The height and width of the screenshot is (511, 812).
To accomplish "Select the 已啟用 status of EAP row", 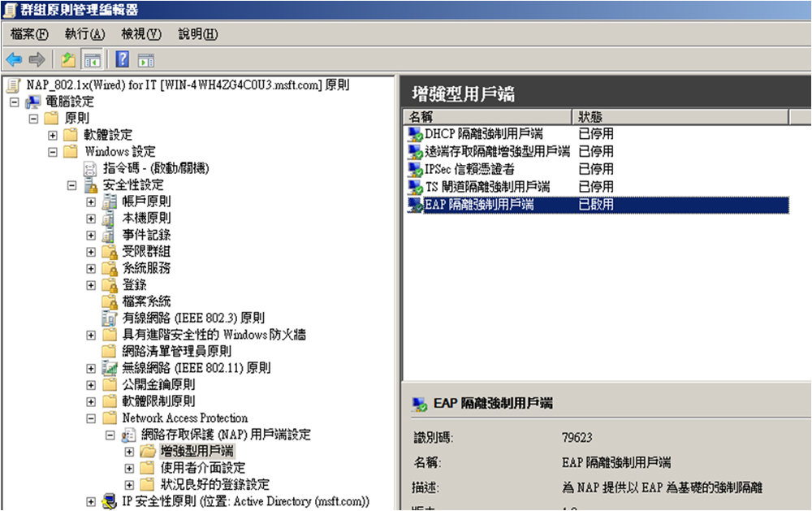I will coord(596,205).
